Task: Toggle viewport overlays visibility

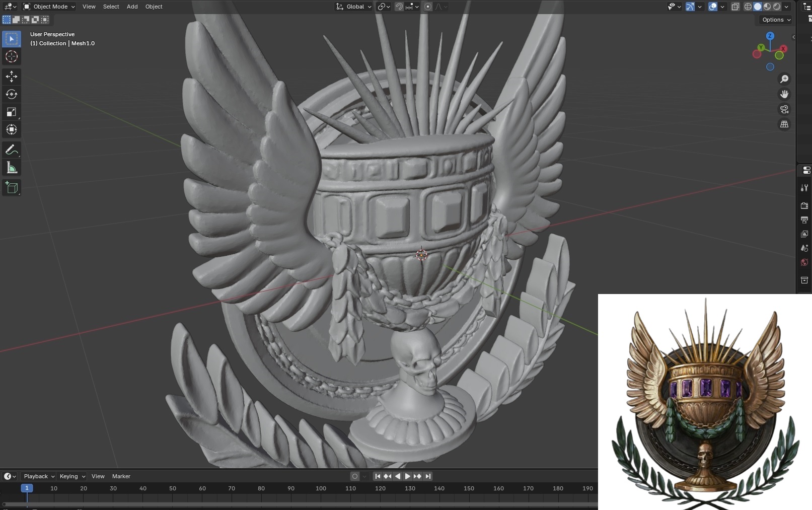Action: pyautogui.click(x=713, y=7)
